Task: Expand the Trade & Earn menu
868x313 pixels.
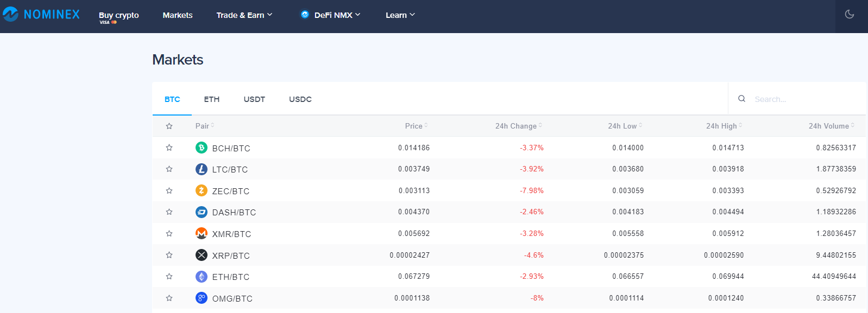Action: tap(244, 15)
